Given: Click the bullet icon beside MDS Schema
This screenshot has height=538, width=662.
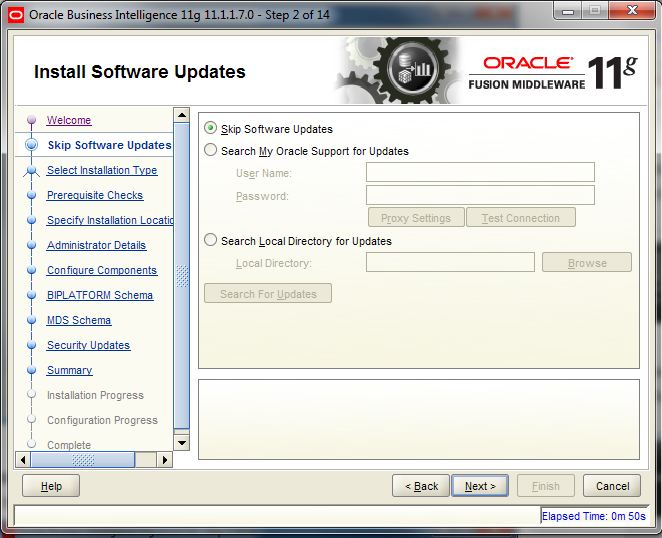Looking at the screenshot, I should pos(31,320).
